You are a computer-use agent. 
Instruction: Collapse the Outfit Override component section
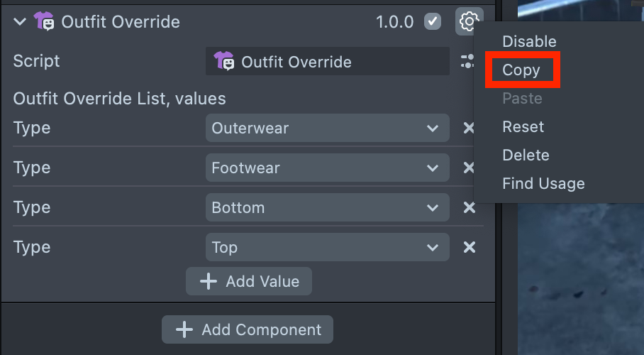(19, 22)
